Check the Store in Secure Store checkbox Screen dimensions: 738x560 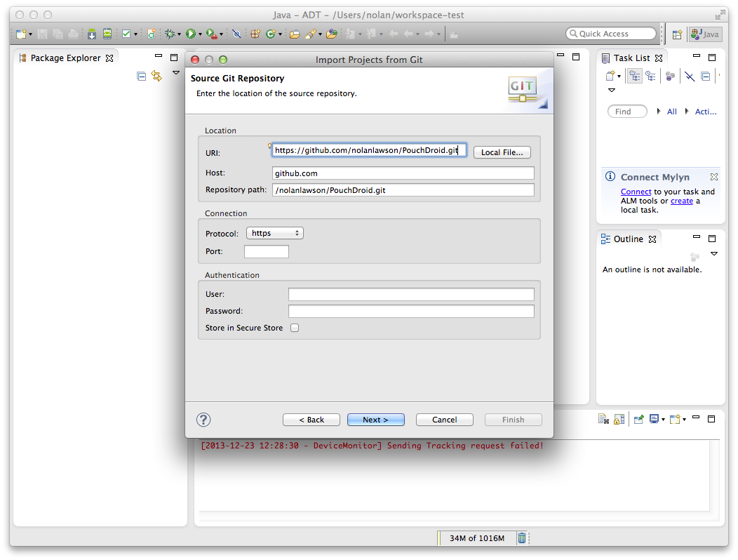pyautogui.click(x=295, y=328)
